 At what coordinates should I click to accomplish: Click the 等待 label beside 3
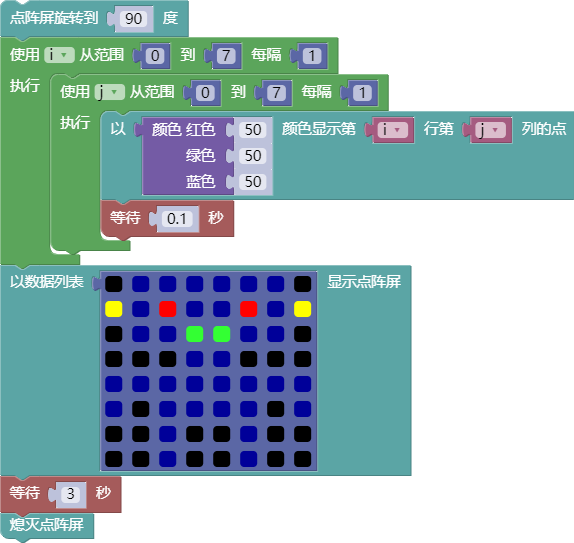[x=25, y=493]
